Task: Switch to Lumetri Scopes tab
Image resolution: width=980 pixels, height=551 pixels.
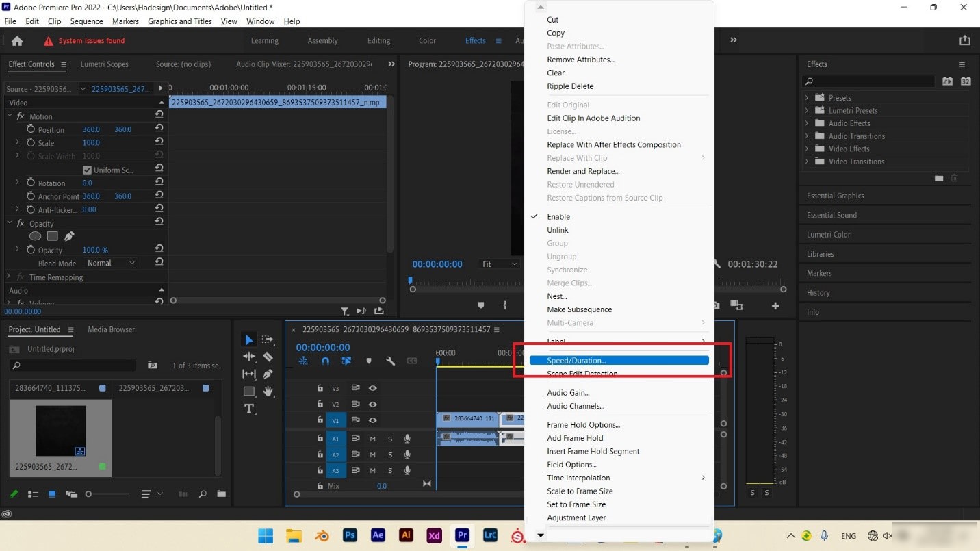Action: click(x=104, y=64)
